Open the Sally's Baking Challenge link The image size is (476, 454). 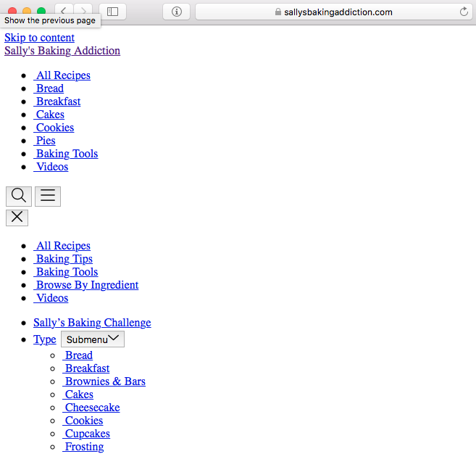92,323
